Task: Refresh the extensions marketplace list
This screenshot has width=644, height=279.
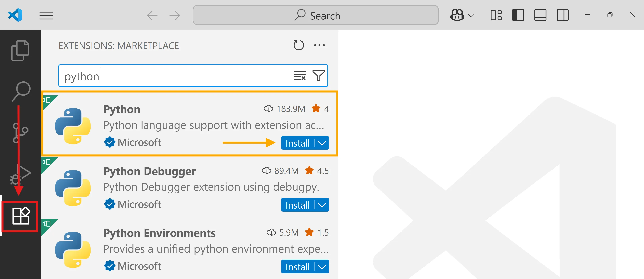Action: pyautogui.click(x=299, y=45)
